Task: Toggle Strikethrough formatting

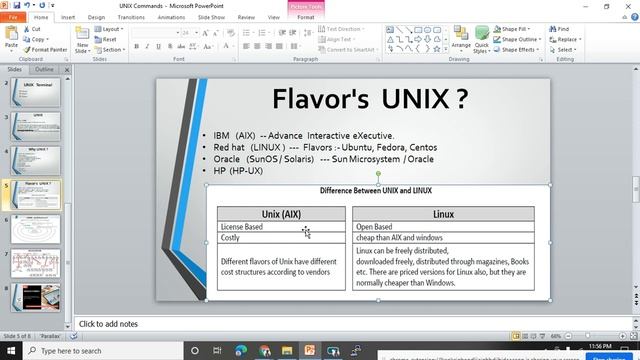Action: click(181, 47)
